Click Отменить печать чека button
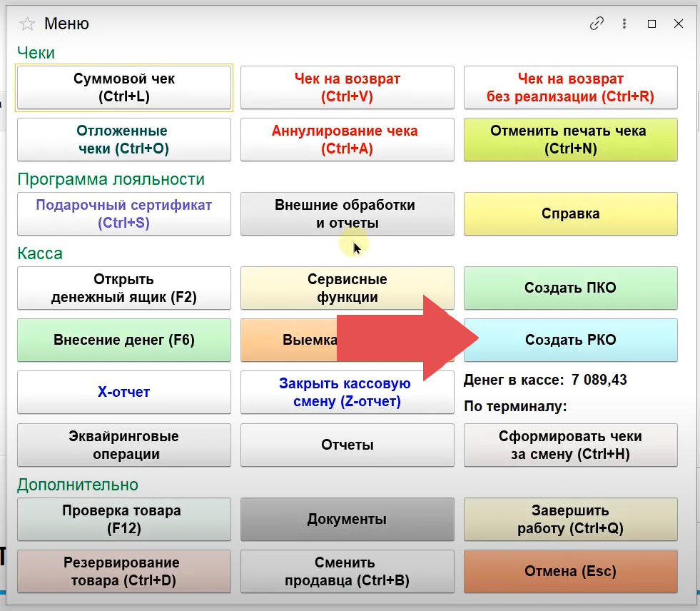The height and width of the screenshot is (611, 700). coord(570,140)
